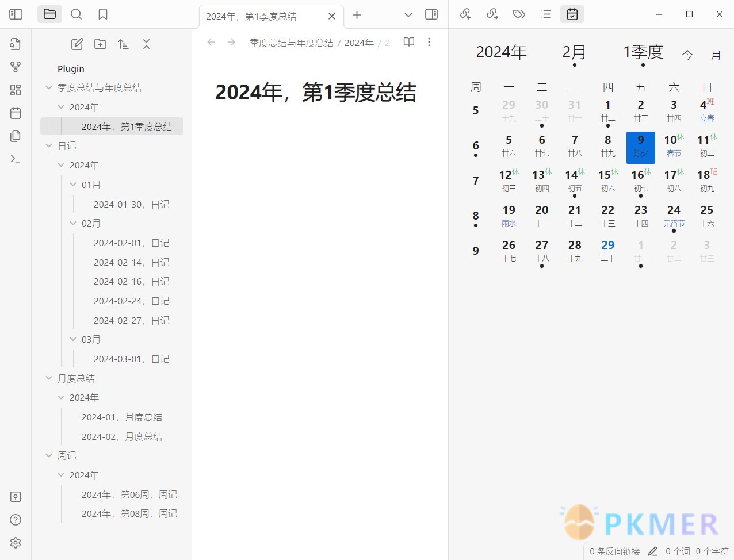Open the outline pane icon
The image size is (734, 560).
click(x=545, y=14)
